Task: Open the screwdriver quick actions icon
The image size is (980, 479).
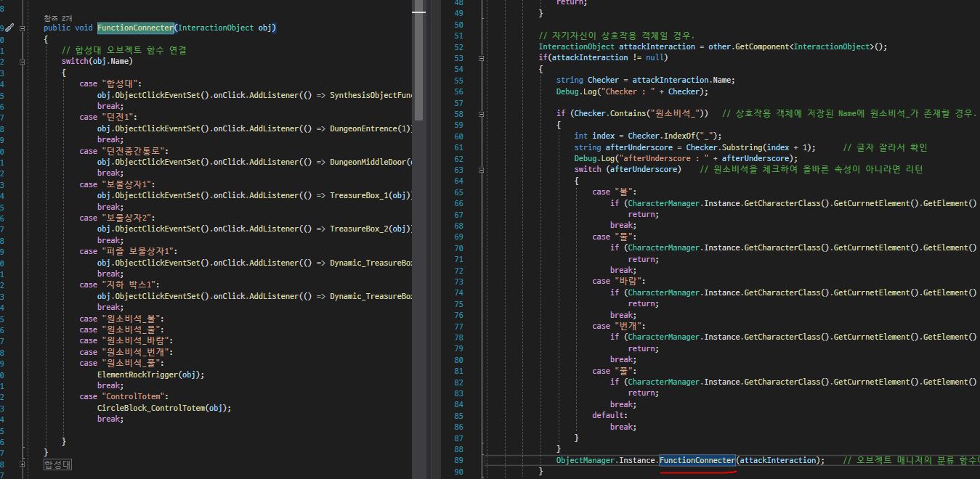Action: tap(10, 28)
